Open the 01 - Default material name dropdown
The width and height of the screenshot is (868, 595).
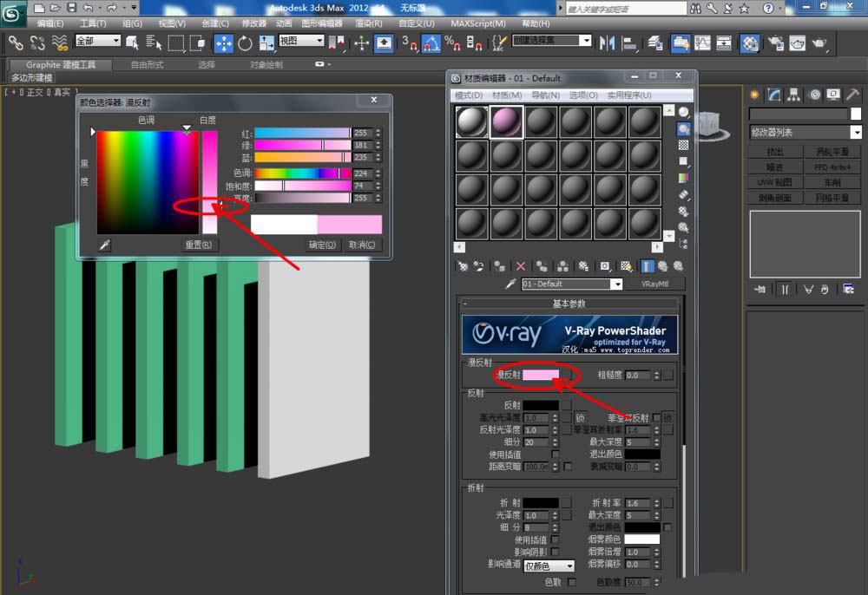pyautogui.click(x=616, y=284)
